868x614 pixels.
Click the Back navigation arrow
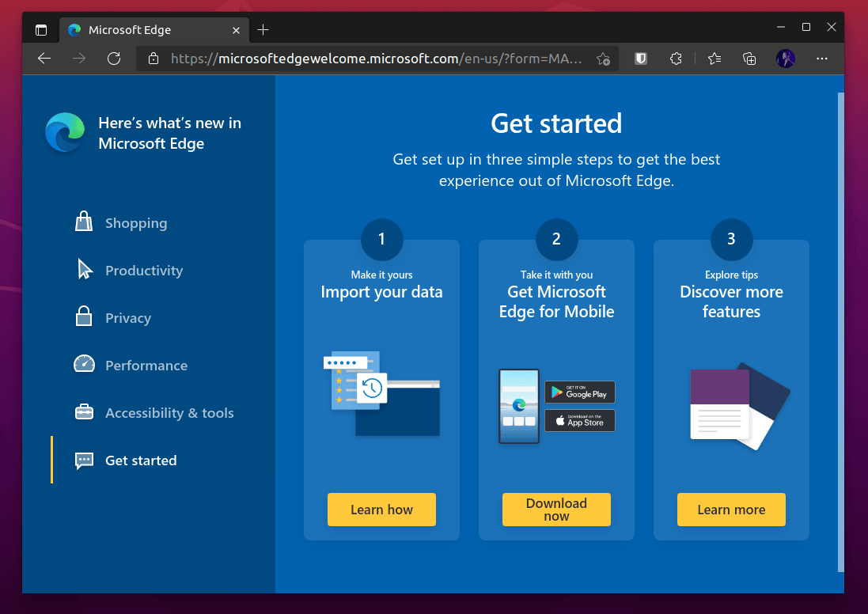(x=44, y=59)
